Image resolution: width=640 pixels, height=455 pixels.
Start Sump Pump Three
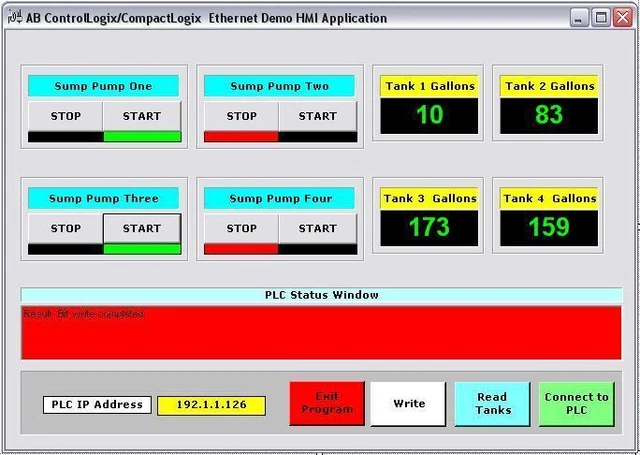pyautogui.click(x=142, y=228)
